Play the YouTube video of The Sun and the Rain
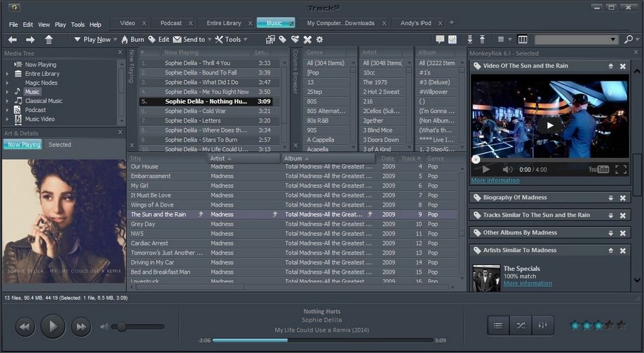 click(x=550, y=125)
